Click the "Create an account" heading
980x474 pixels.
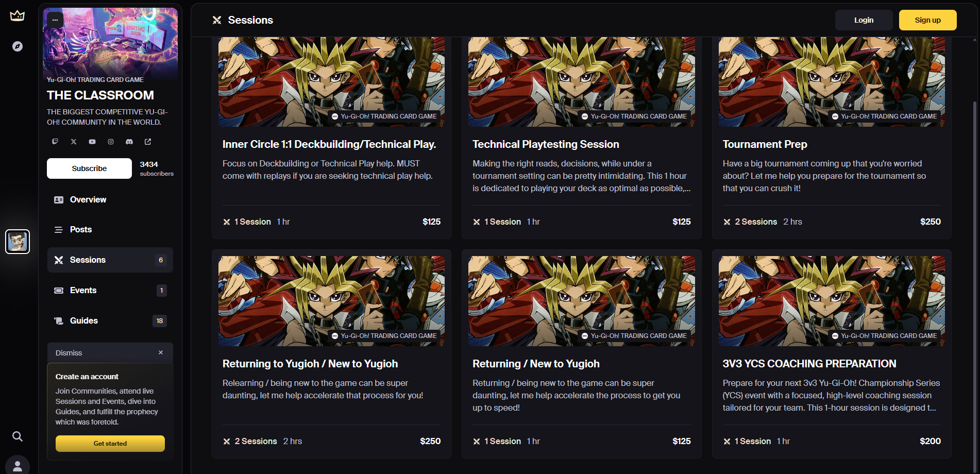(x=87, y=377)
